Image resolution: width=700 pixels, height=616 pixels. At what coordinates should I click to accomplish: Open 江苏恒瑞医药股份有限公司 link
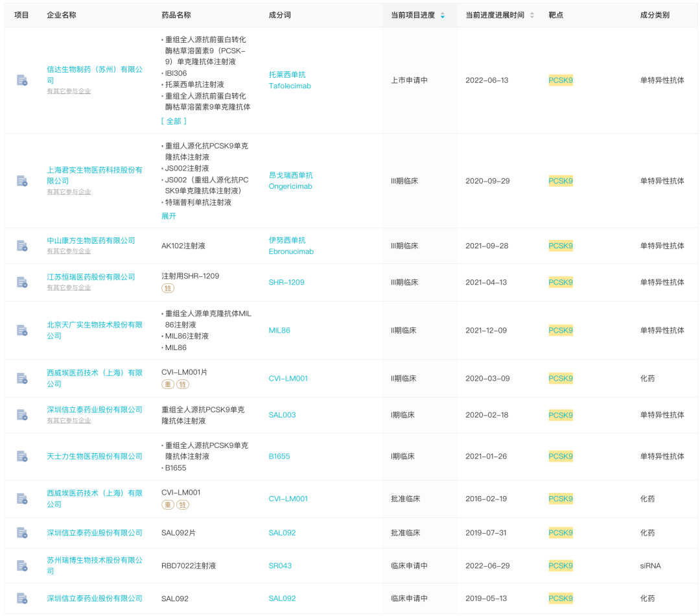91,277
